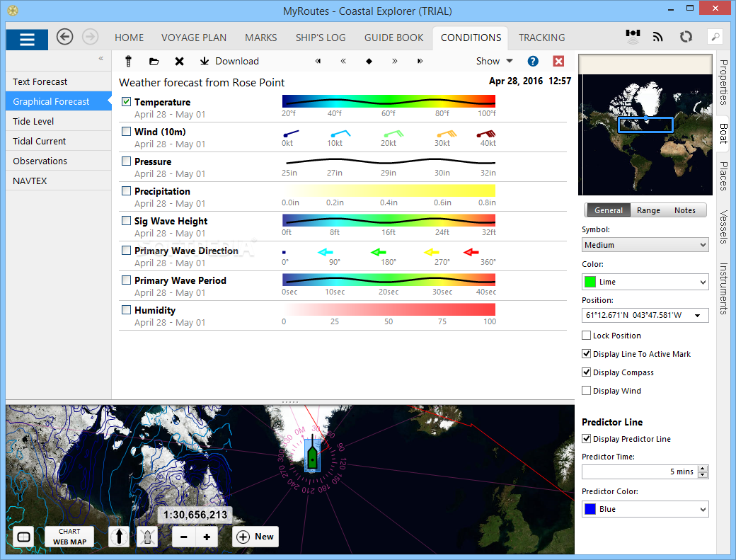Click the green Line color swatch
Screen dimensions: 736x560
[590, 282]
